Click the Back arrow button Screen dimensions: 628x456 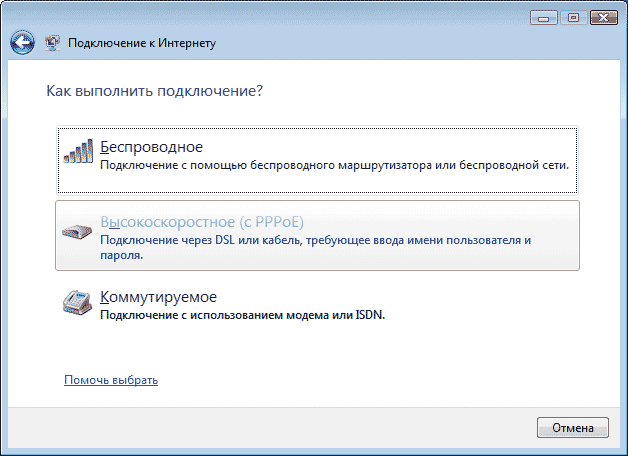22,43
